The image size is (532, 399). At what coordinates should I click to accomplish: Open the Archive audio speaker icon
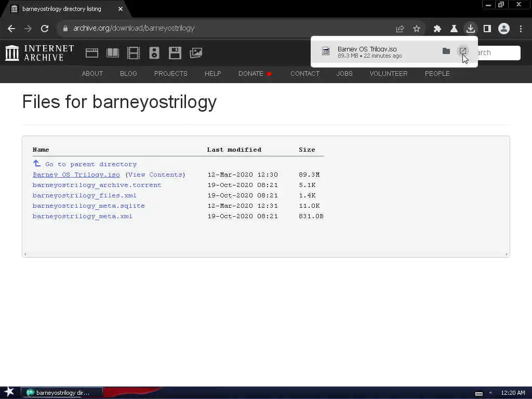tap(154, 53)
